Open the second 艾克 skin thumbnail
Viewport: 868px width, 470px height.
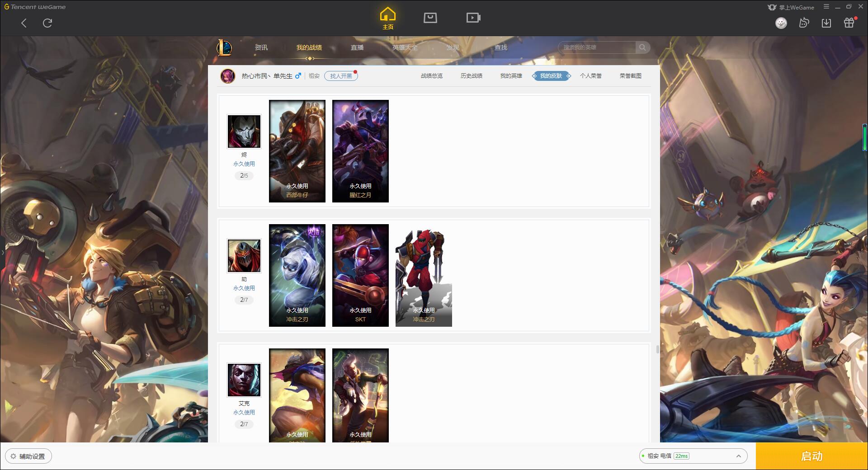(360, 395)
